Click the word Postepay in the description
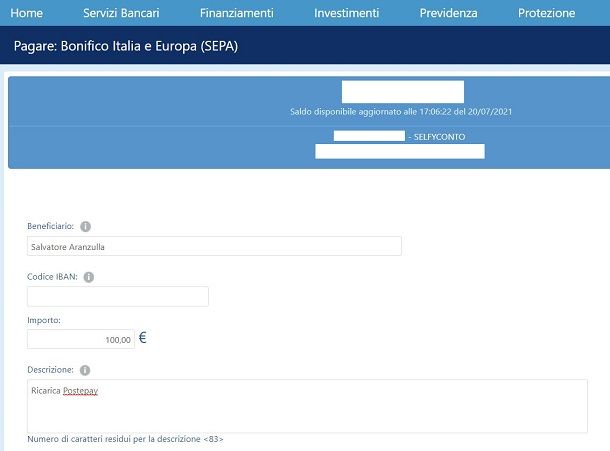This screenshot has width=610, height=451. point(81,391)
